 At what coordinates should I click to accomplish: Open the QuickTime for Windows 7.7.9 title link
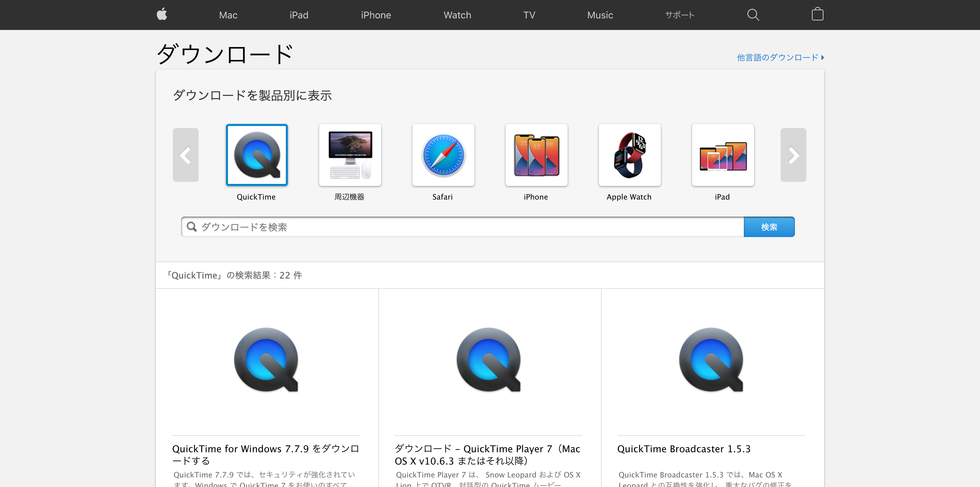tap(265, 455)
